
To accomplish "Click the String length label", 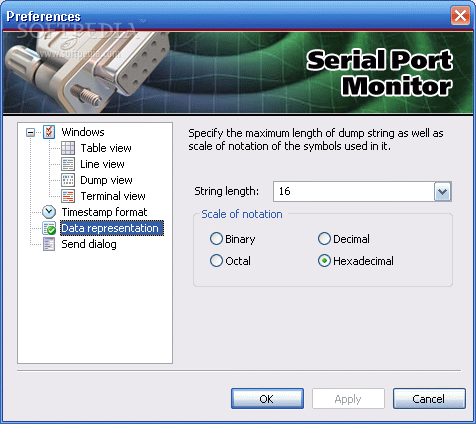I will pos(226,191).
